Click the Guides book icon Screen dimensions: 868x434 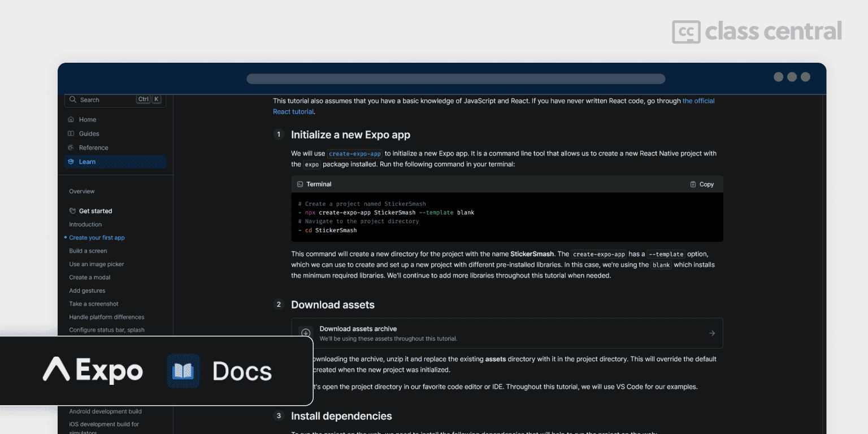[71, 134]
